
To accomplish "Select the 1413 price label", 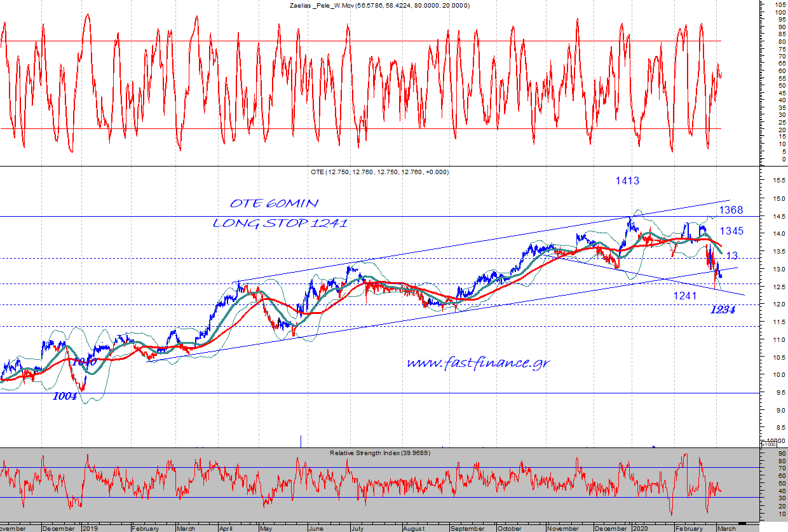I will click(627, 181).
